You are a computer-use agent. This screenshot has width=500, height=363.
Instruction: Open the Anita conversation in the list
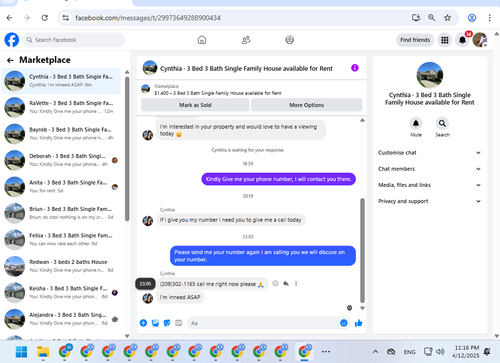[61, 187]
